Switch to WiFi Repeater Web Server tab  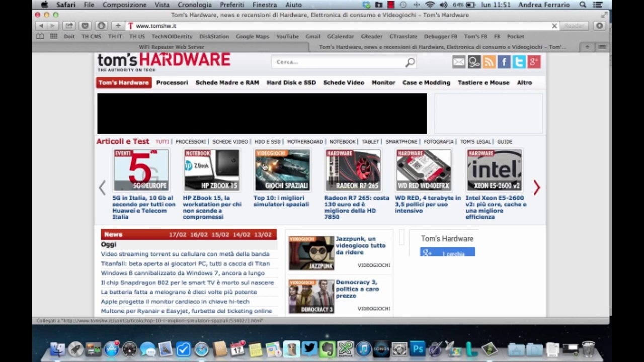pyautogui.click(x=171, y=47)
